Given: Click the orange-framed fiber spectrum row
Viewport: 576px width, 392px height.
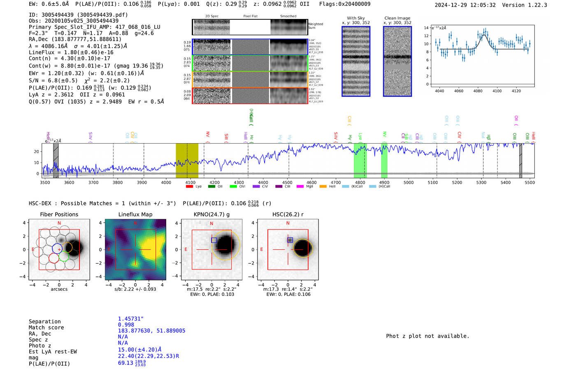Looking at the screenshot, I should click(x=250, y=79).
